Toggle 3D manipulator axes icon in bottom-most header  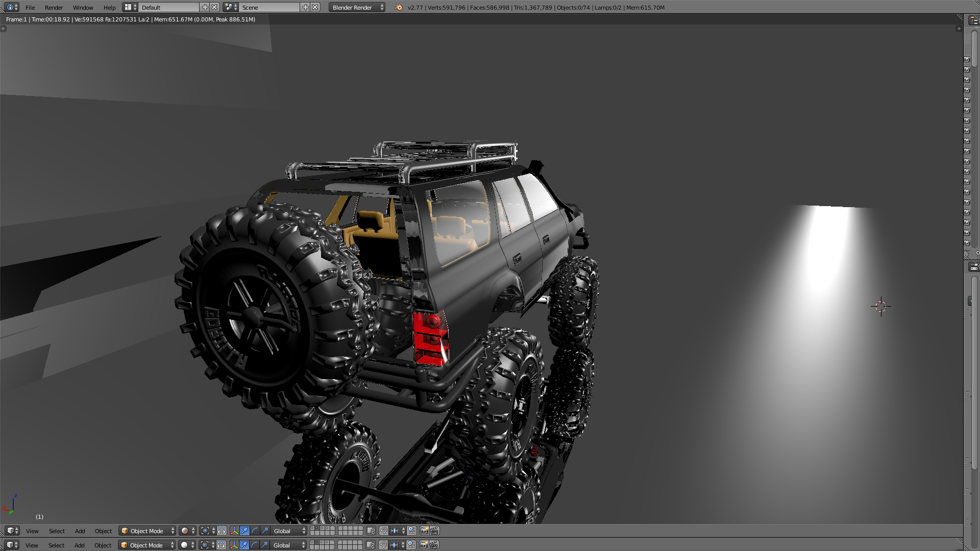tap(234, 545)
